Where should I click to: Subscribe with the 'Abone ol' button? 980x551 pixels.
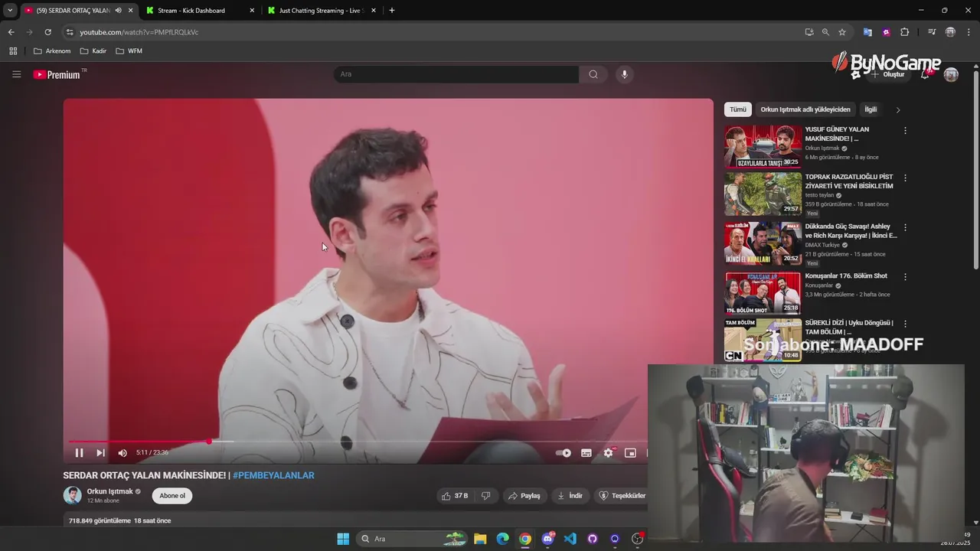tap(172, 496)
